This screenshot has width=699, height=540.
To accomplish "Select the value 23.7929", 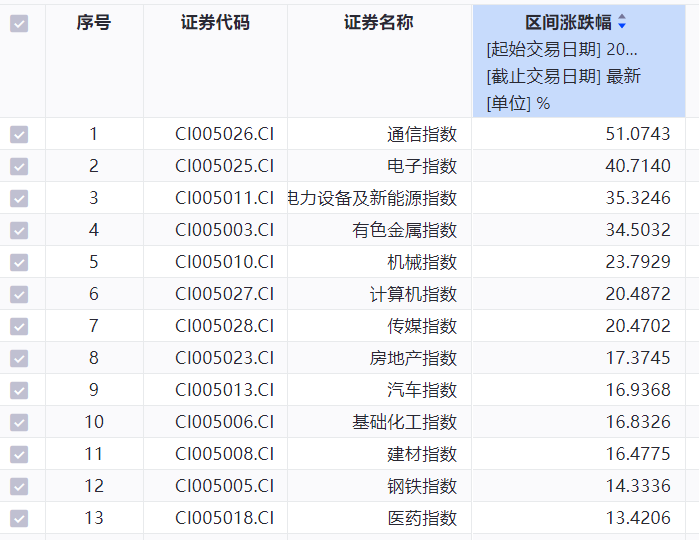I will coord(638,262).
